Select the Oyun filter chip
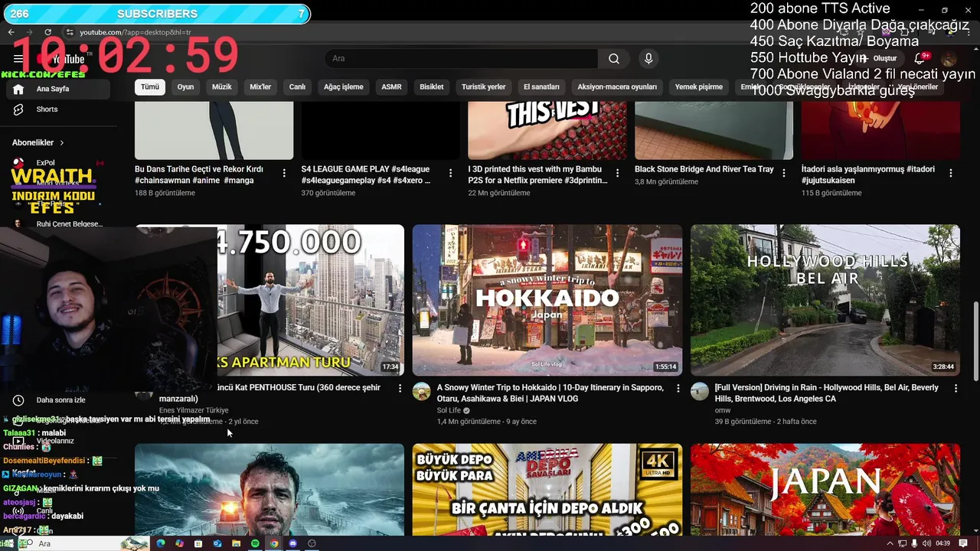Image resolution: width=980 pixels, height=551 pixels. click(x=186, y=87)
